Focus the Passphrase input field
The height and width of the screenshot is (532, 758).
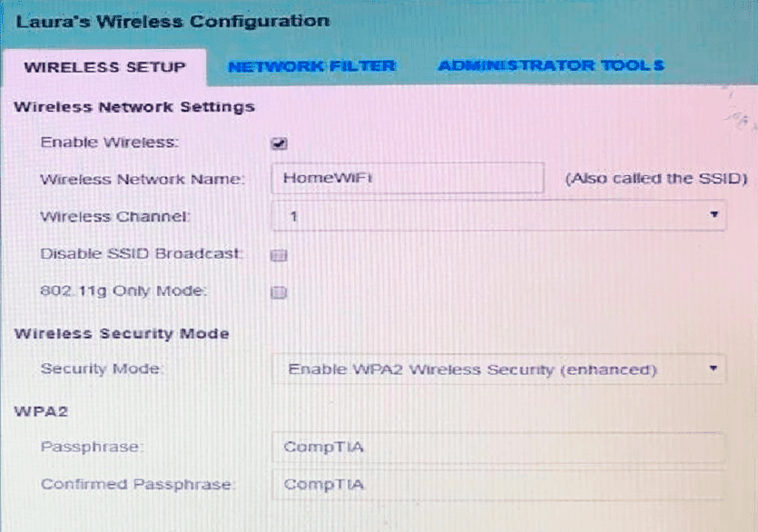click(497, 448)
